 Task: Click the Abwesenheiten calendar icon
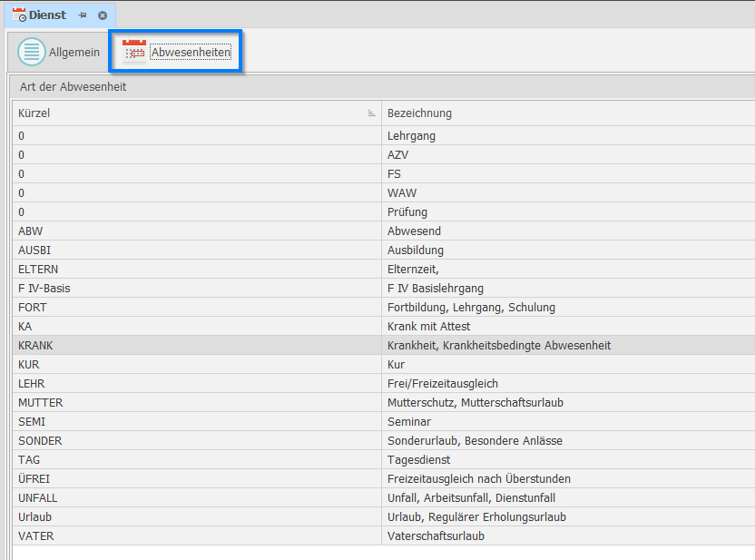[x=134, y=53]
